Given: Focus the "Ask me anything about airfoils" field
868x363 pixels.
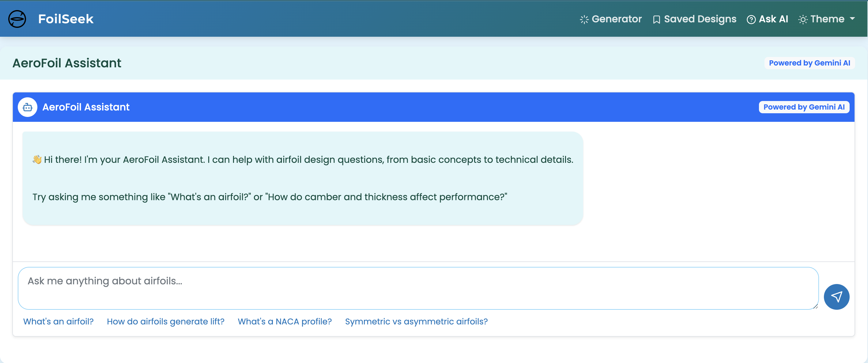Looking at the screenshot, I should [x=418, y=288].
